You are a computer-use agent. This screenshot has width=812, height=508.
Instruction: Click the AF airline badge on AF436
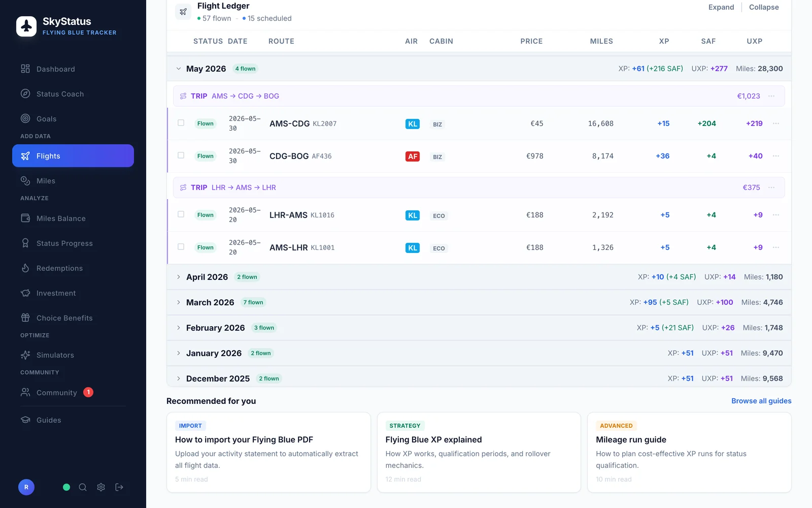(x=413, y=156)
